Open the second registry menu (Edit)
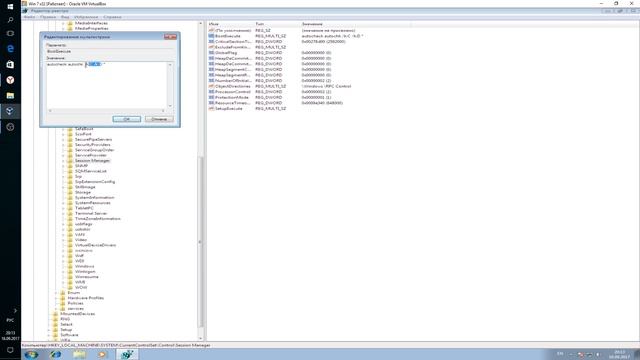The width and height of the screenshot is (640, 360). click(48, 17)
